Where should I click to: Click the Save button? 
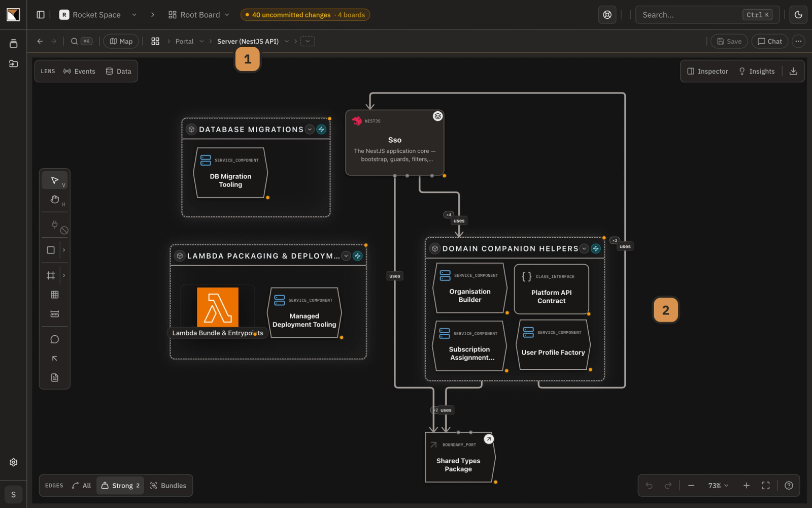(729, 41)
